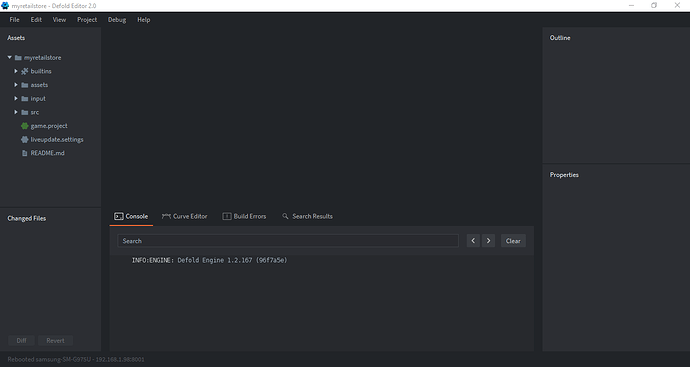
Task: Click the Revert button
Action: point(55,341)
